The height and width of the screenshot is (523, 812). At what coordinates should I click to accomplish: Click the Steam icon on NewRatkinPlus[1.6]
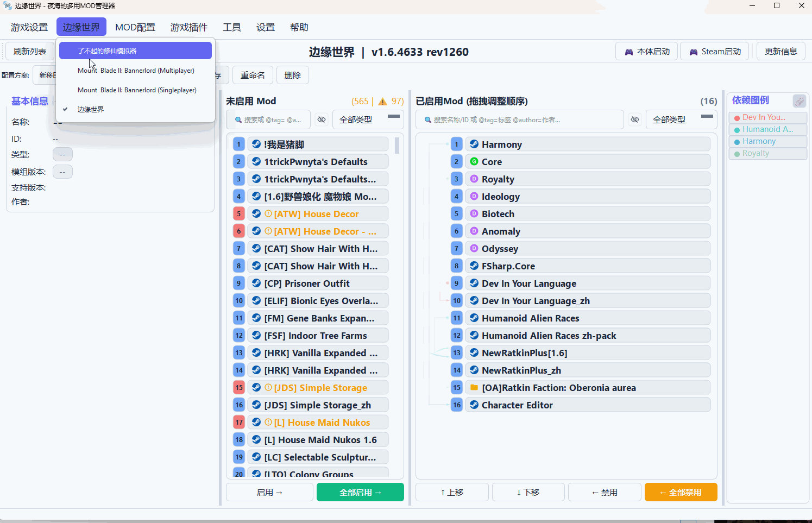[x=474, y=352]
